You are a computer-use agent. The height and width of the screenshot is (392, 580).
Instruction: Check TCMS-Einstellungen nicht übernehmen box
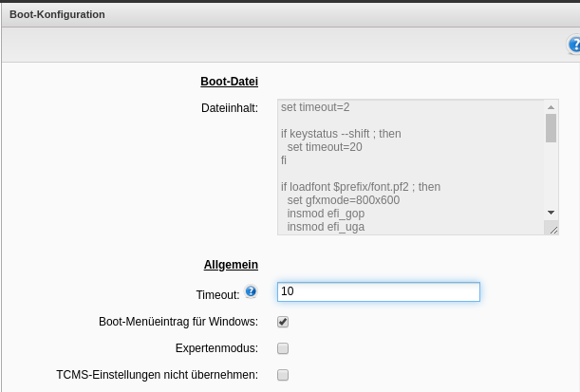(283, 375)
